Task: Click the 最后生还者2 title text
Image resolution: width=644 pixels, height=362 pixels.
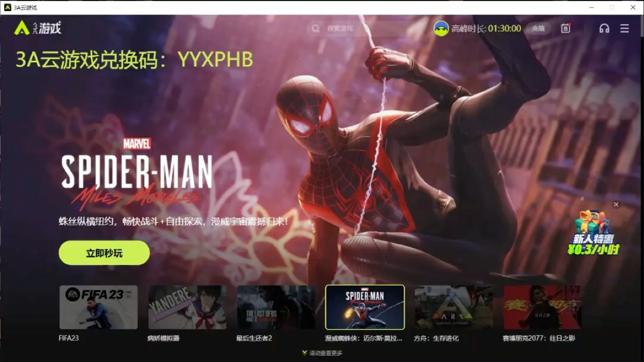Action: (x=254, y=338)
